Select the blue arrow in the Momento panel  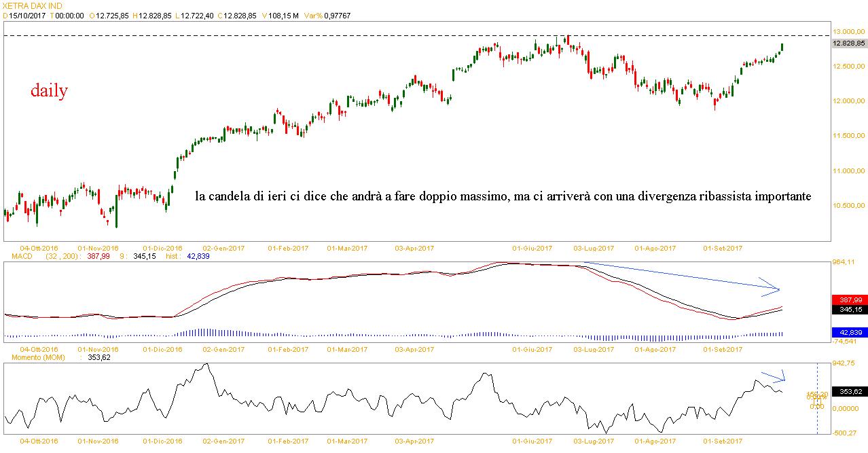tap(774, 376)
